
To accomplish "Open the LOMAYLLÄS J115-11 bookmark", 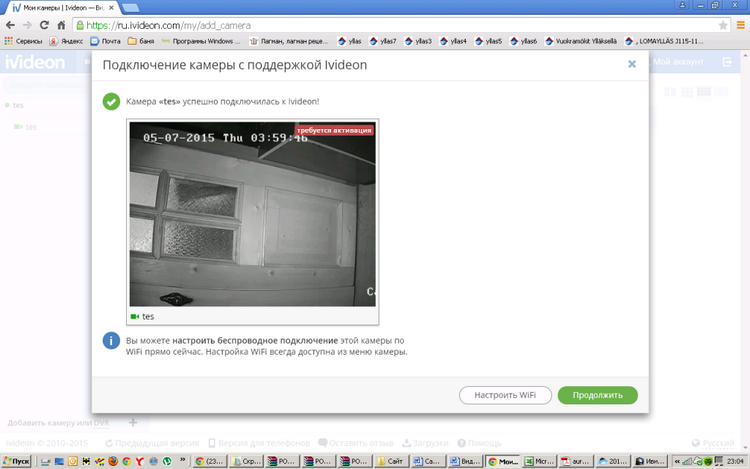I will [664, 41].
